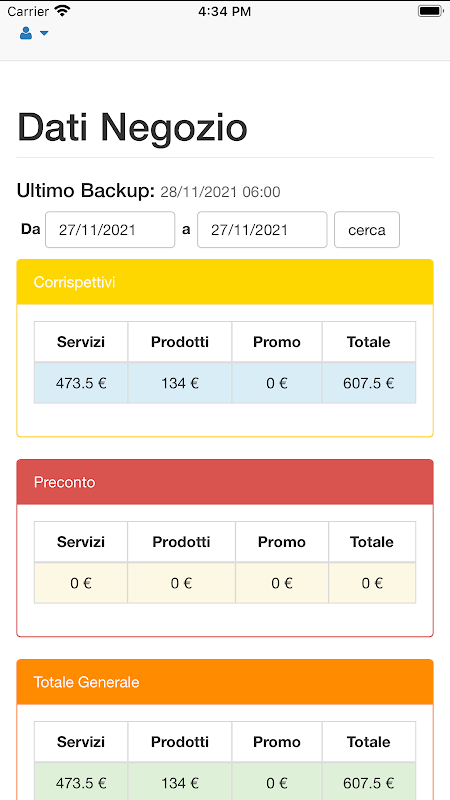Image resolution: width=450 pixels, height=800 pixels.
Task: Select the 134 € cell in Totale Generale
Action: pyautogui.click(x=180, y=782)
